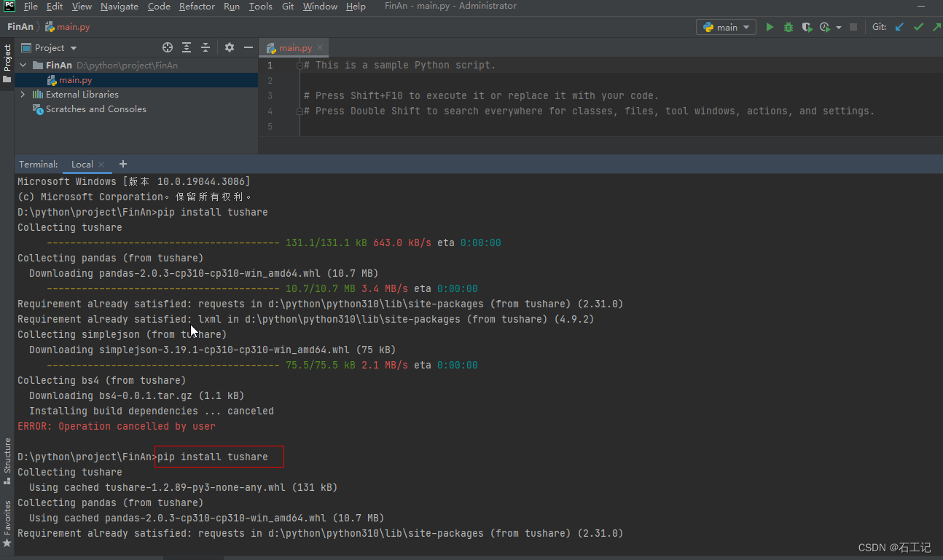Image resolution: width=943 pixels, height=560 pixels.
Task: Click 'Collecting simplejson (from tushare)' line
Action: point(122,335)
